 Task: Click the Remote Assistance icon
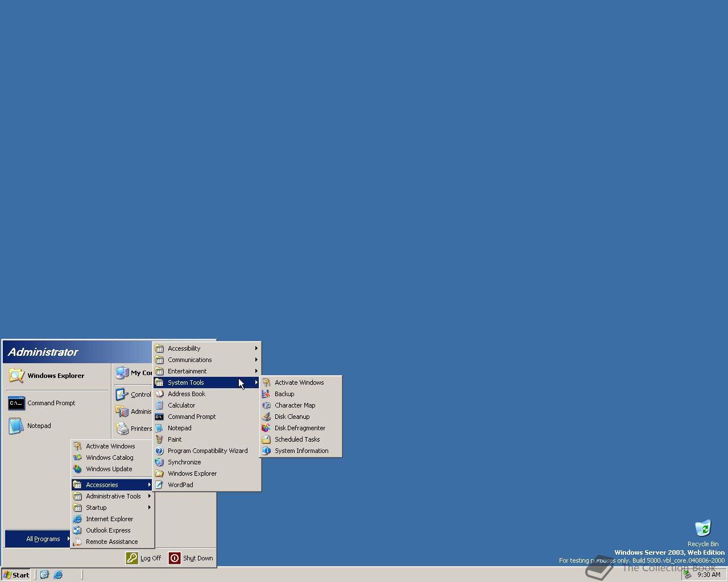coord(77,542)
